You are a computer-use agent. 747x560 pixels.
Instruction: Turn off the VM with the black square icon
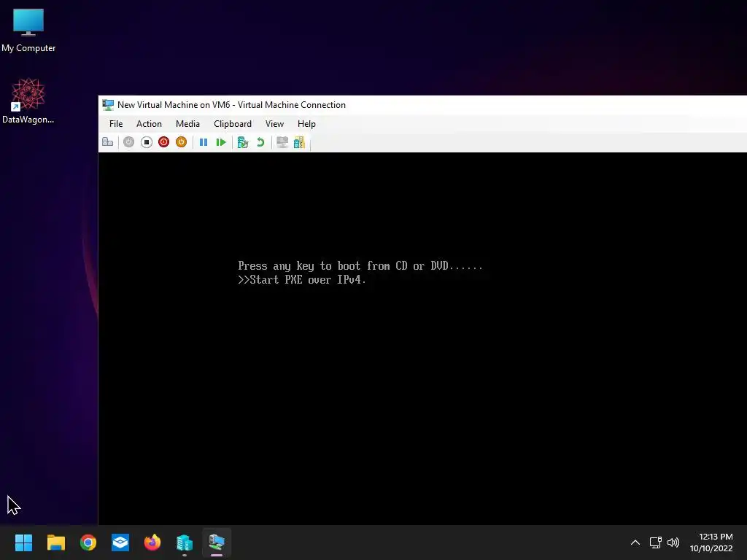(x=146, y=142)
